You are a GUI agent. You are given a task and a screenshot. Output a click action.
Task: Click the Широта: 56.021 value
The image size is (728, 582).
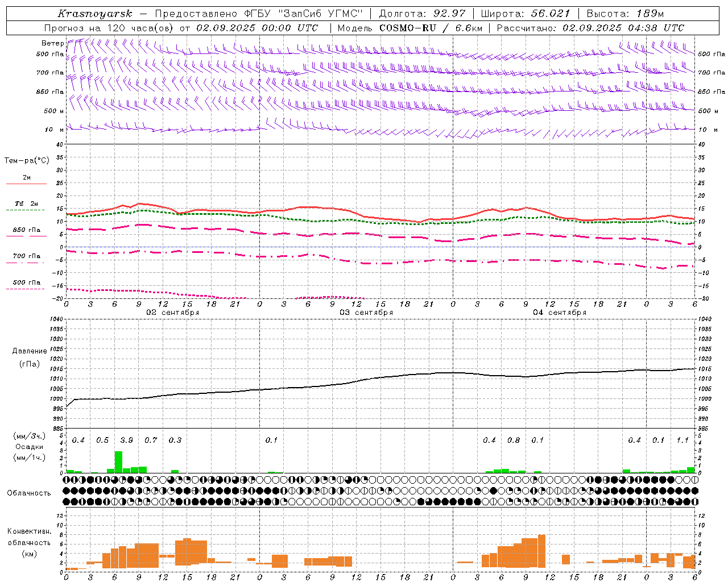tap(526, 13)
